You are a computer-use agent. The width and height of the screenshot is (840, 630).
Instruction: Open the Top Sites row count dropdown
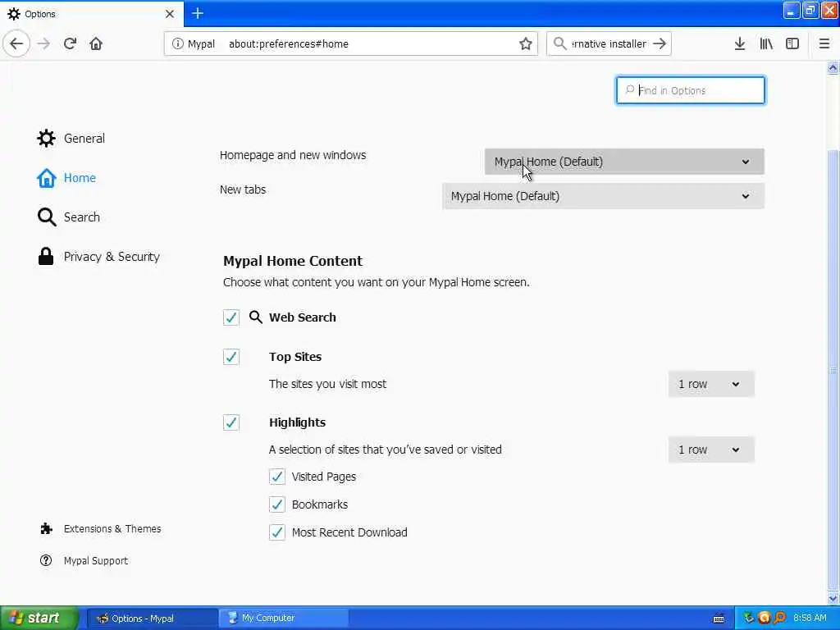(711, 384)
